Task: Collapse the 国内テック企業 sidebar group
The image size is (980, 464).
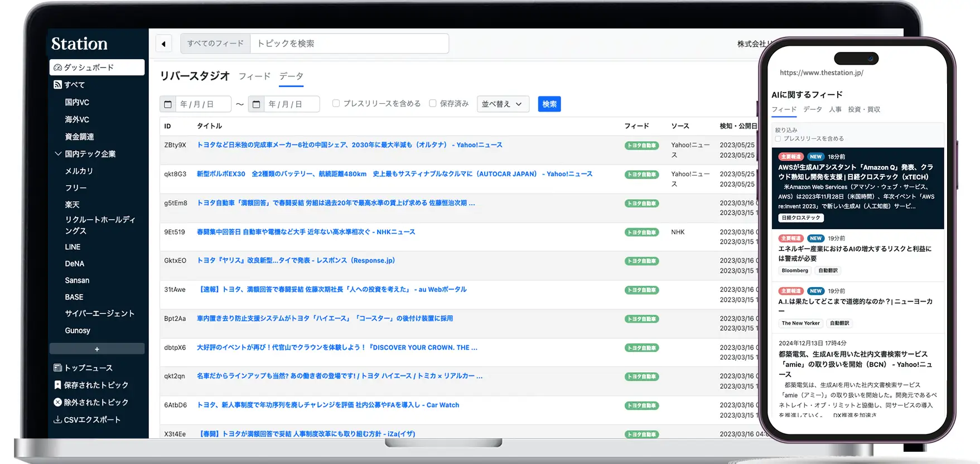Action: tap(58, 154)
